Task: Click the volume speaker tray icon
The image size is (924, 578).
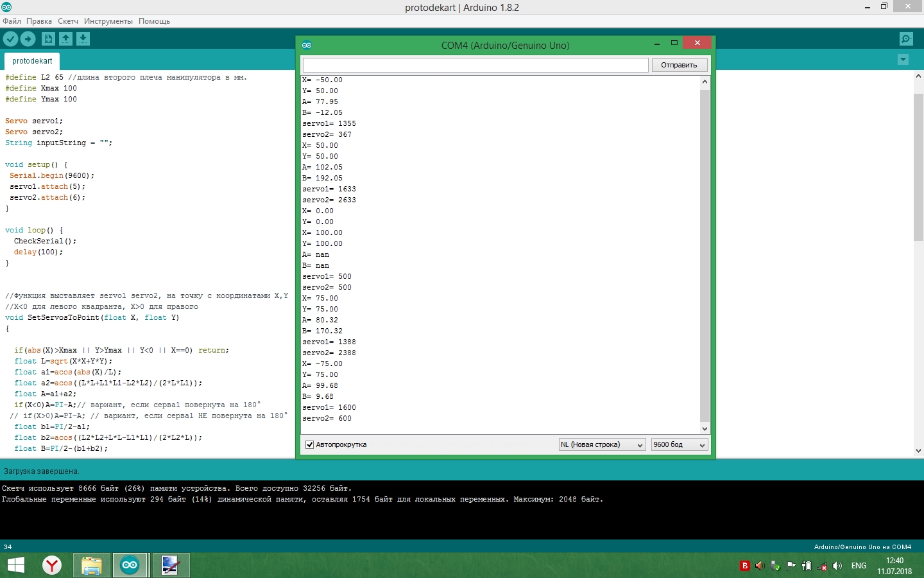Action: (837, 566)
